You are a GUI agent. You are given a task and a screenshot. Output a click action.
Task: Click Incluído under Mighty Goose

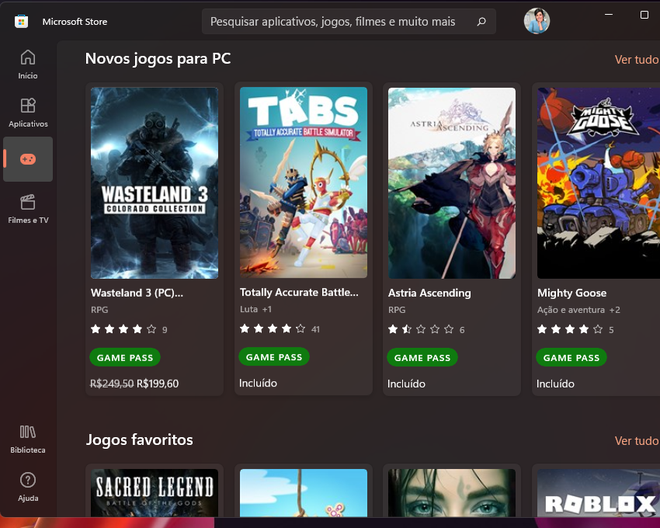[555, 384]
